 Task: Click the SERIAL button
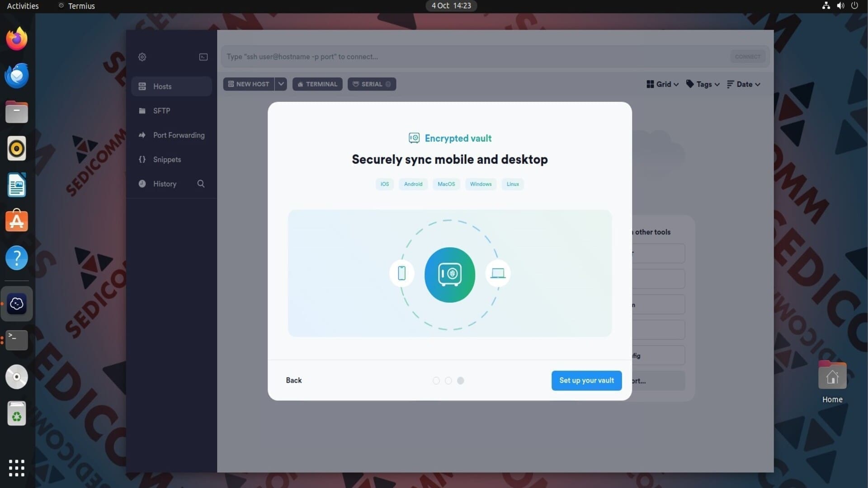[372, 84]
